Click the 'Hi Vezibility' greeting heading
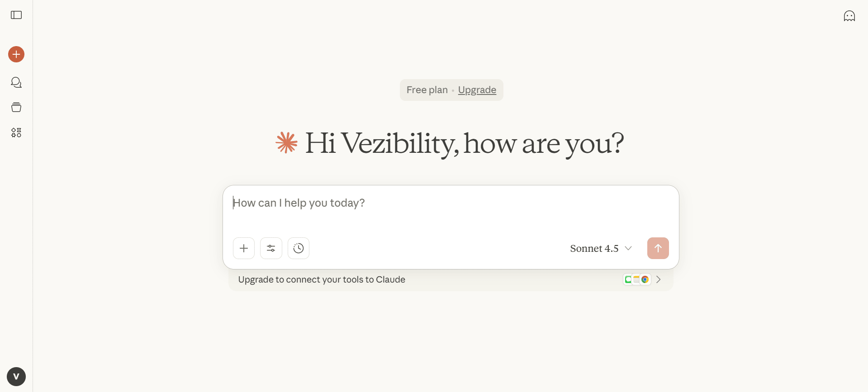The width and height of the screenshot is (868, 392). pos(464,144)
